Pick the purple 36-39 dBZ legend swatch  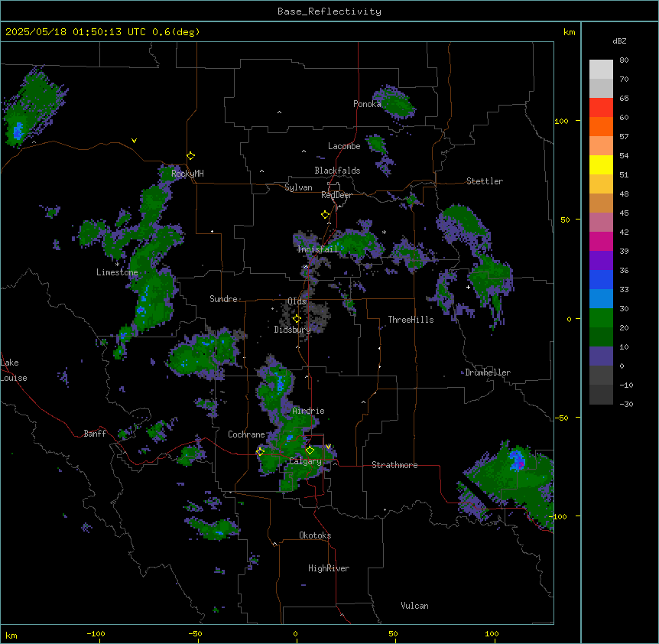601,260
